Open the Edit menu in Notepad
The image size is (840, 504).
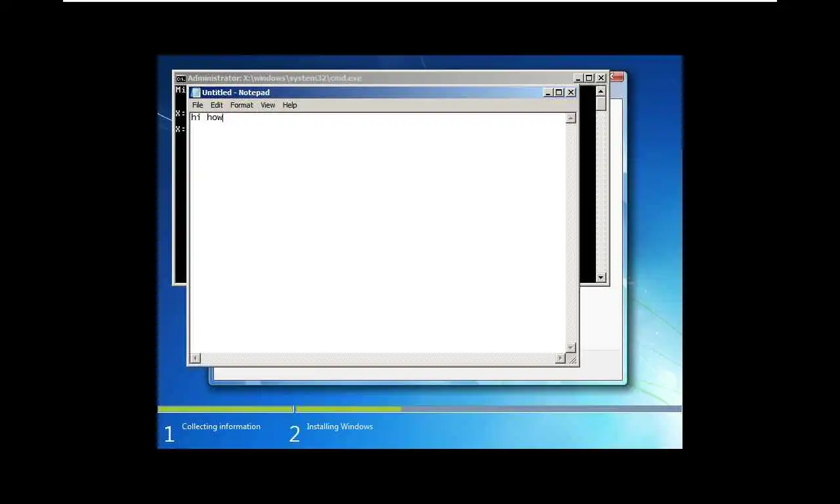click(x=217, y=105)
